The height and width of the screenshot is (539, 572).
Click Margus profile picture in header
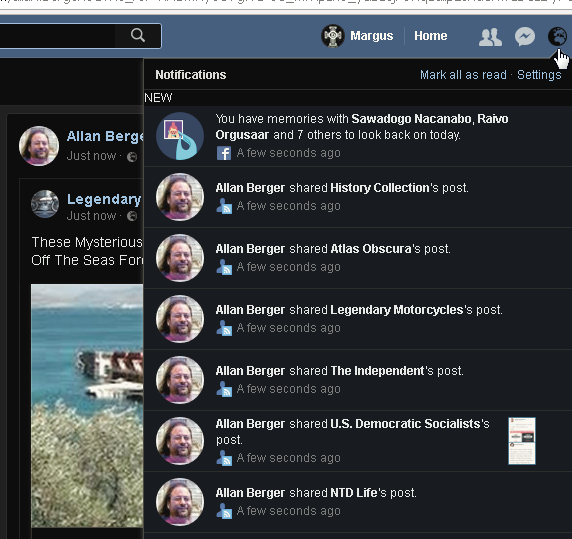[x=333, y=36]
